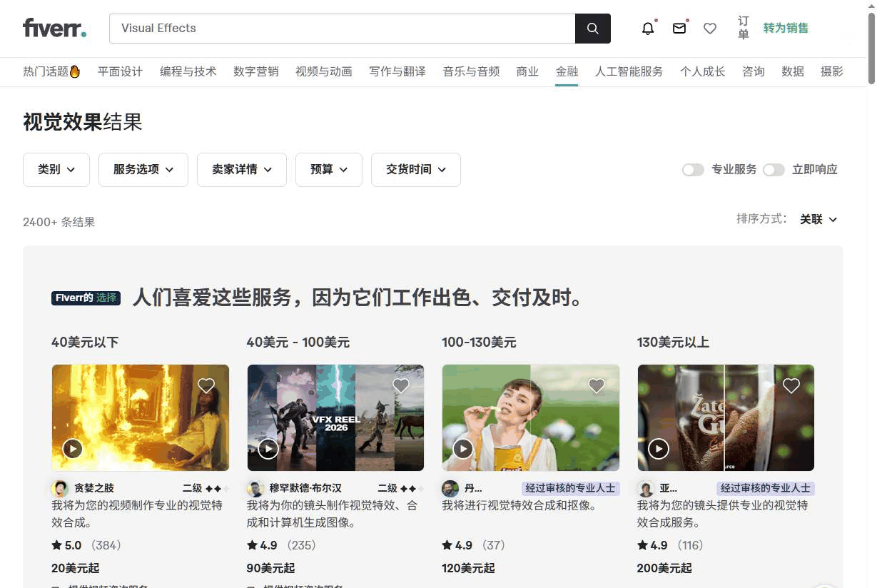This screenshot has width=877, height=588.
Task: Expand the 交货时间 filter dropdown
Action: coord(416,170)
